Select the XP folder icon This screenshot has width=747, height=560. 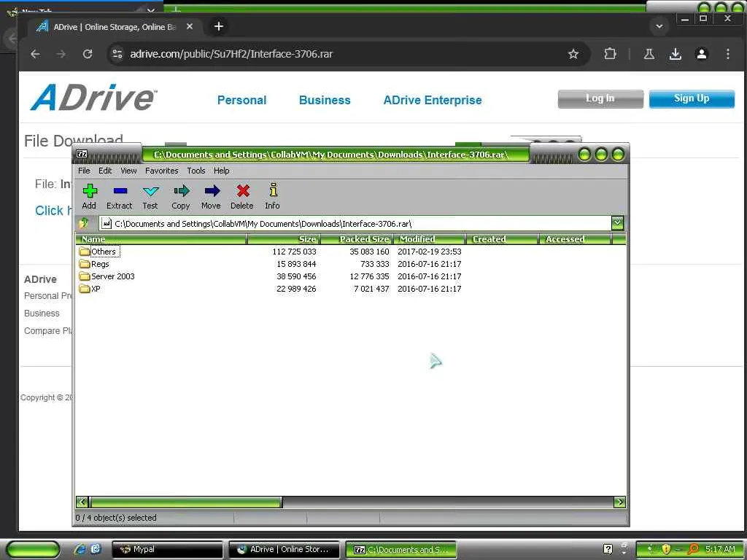(85, 289)
